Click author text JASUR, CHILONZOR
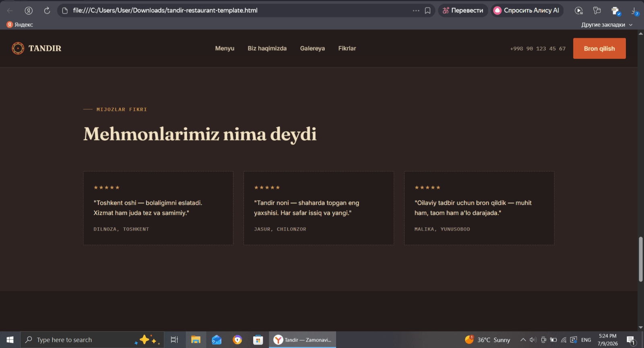The image size is (644, 348). tap(280, 229)
